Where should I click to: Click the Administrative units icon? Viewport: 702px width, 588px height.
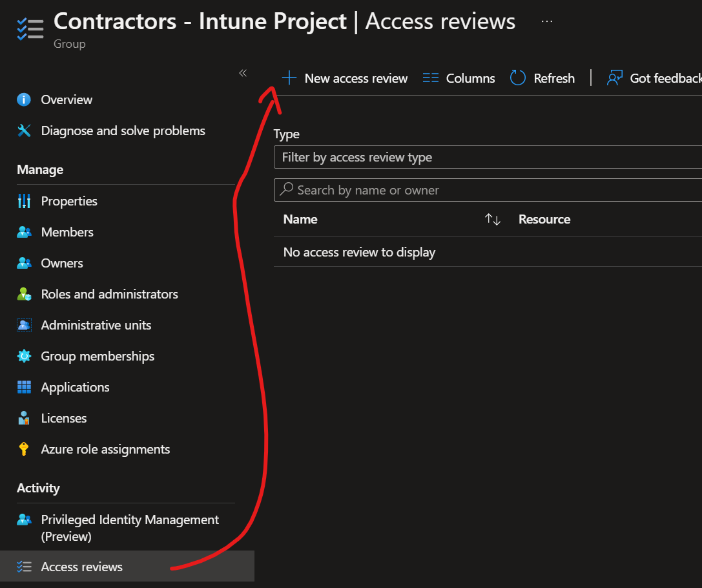click(24, 325)
